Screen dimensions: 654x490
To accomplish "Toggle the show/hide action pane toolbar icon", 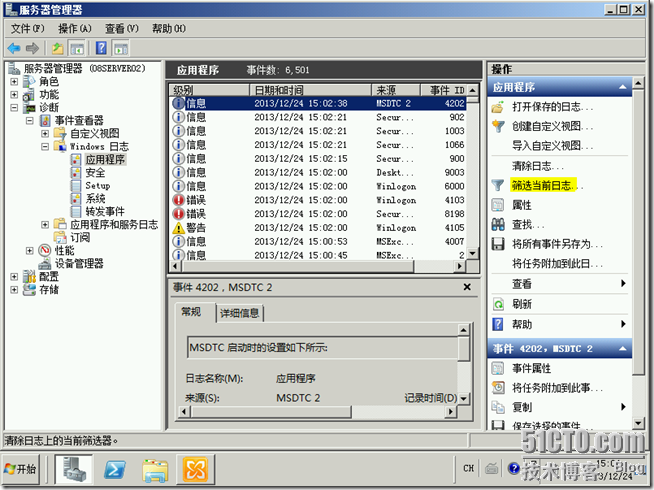I will (x=121, y=48).
